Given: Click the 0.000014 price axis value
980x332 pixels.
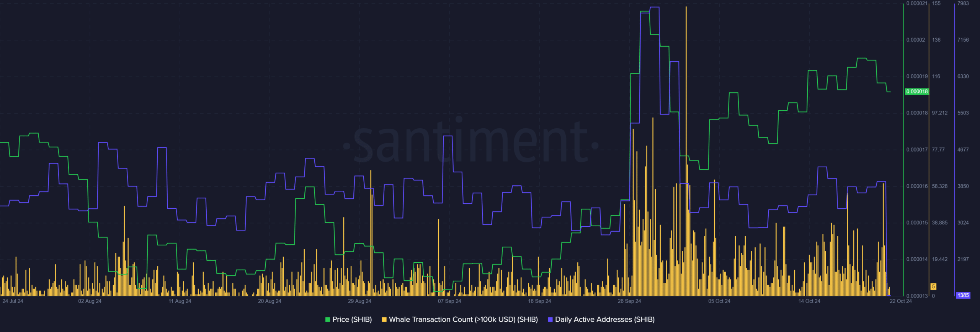Looking at the screenshot, I should (917, 259).
